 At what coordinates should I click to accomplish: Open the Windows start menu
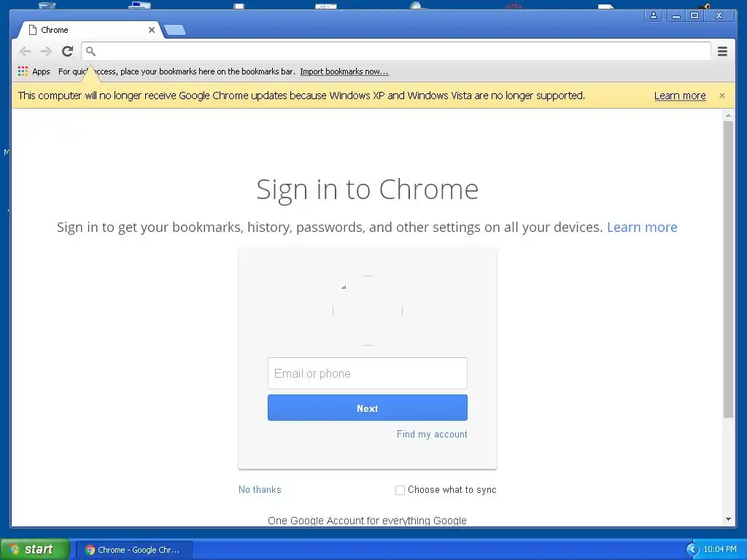(35, 550)
